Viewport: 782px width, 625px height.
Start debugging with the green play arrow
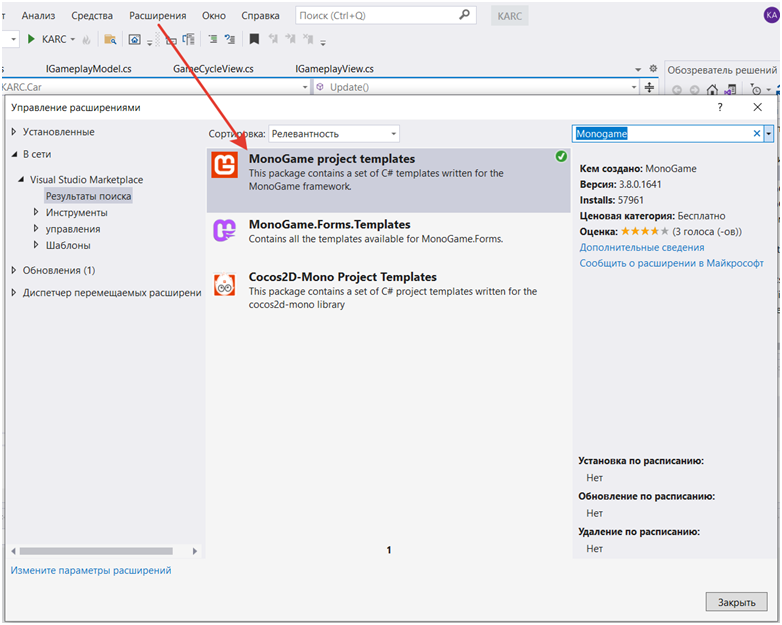pos(31,39)
